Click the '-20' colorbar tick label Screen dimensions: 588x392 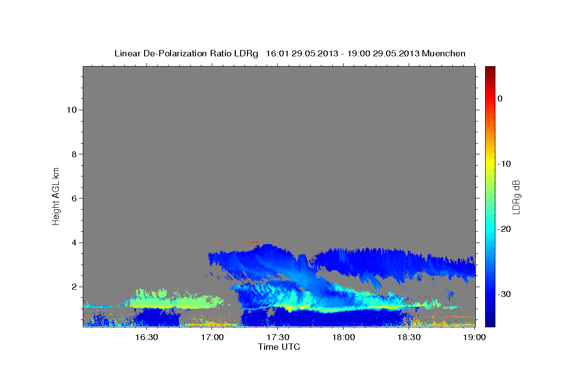[504, 229]
